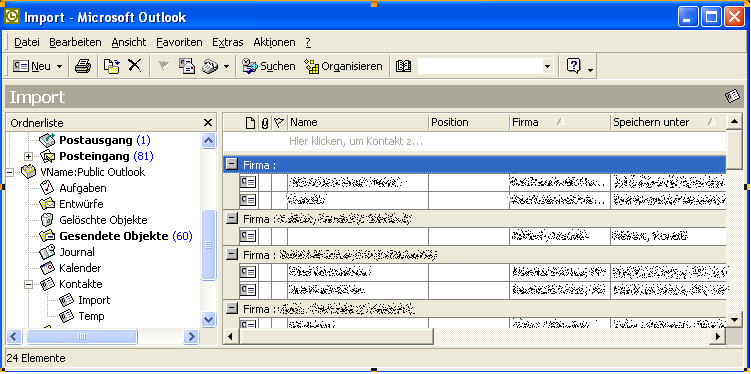Open the Favoriten menu
Viewport: 751px width, 374px height.
[179, 42]
